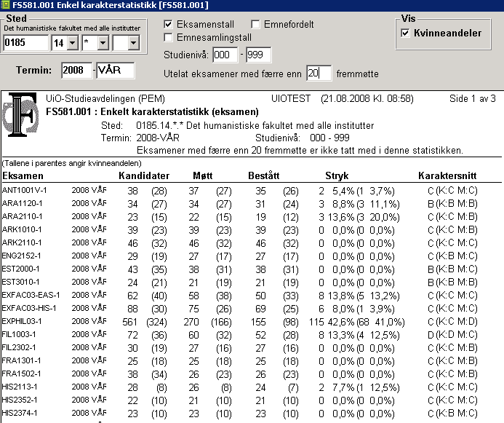Open the empty group dropdown in Sted

[133, 43]
